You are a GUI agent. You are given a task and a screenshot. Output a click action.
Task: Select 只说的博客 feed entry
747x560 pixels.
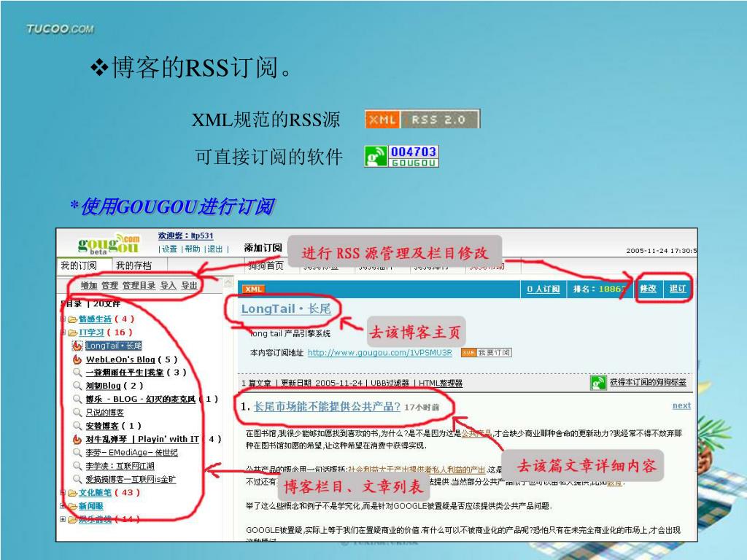[105, 413]
